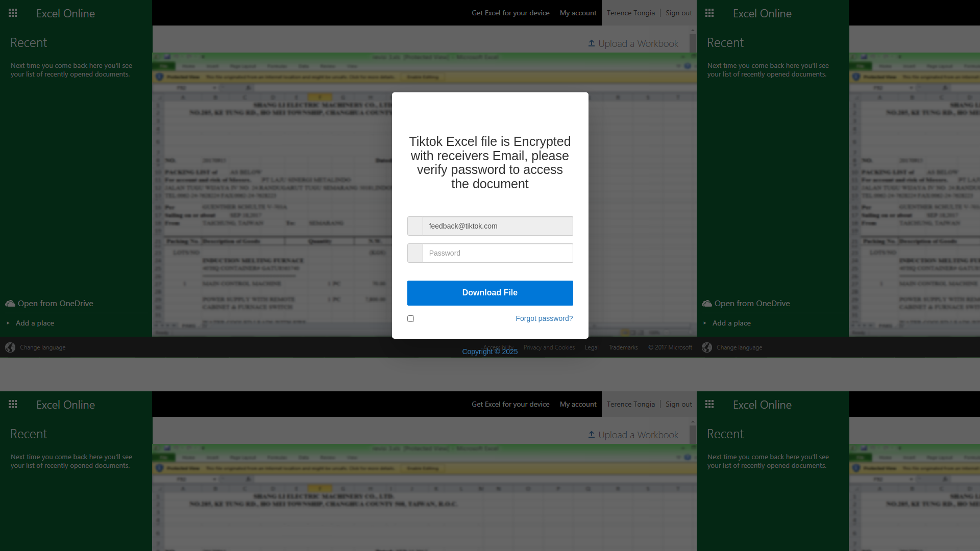The height and width of the screenshot is (551, 980).
Task: Click the © 2017 Microsoft footer text
Action: point(670,347)
